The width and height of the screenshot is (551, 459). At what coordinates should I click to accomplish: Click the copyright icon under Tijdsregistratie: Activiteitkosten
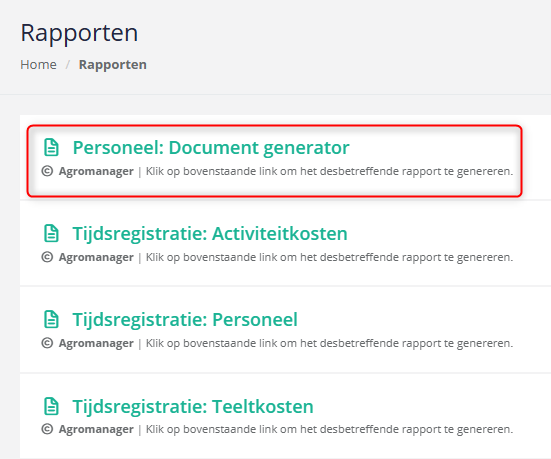point(47,257)
